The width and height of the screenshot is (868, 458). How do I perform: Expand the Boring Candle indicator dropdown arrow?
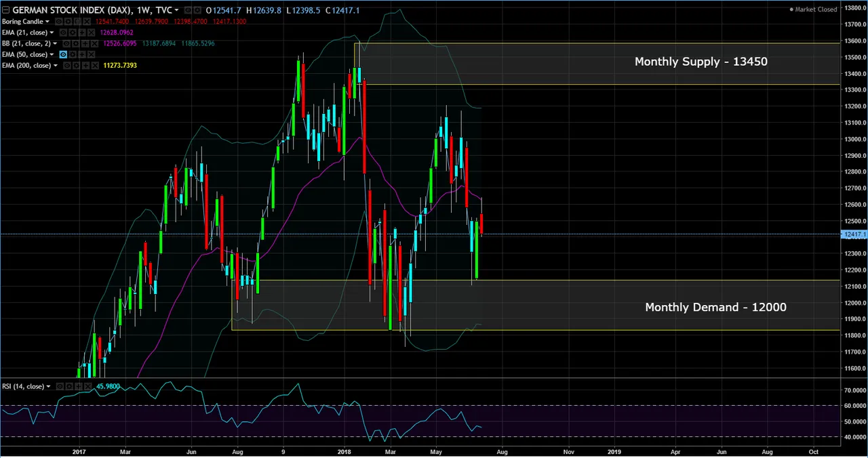47,22
